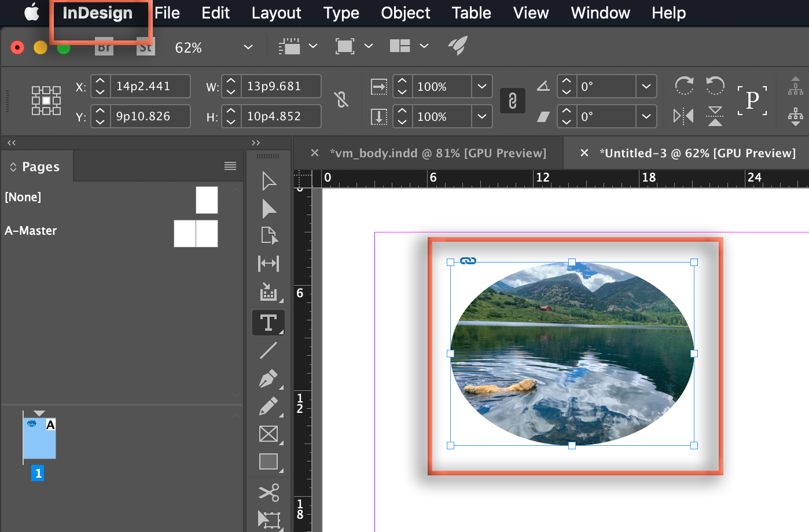Rotate the frame 90 degrees clockwise
The height and width of the screenshot is (532, 809).
684,86
